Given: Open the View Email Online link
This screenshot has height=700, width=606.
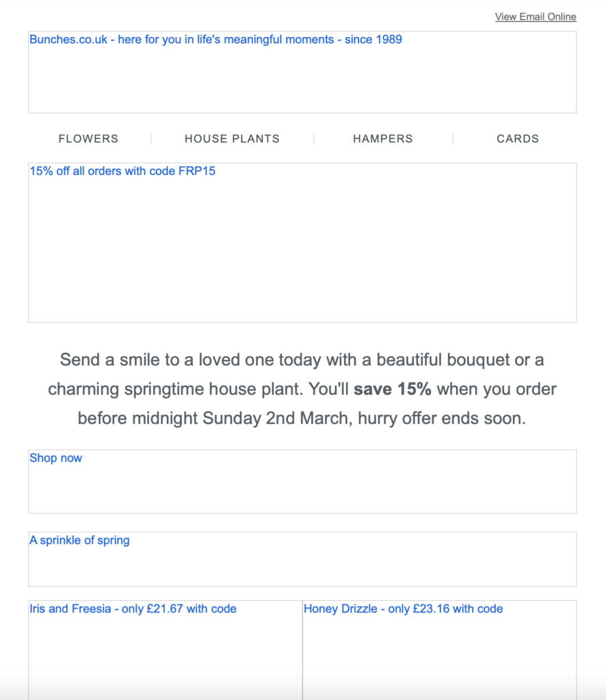Looking at the screenshot, I should pos(536,17).
